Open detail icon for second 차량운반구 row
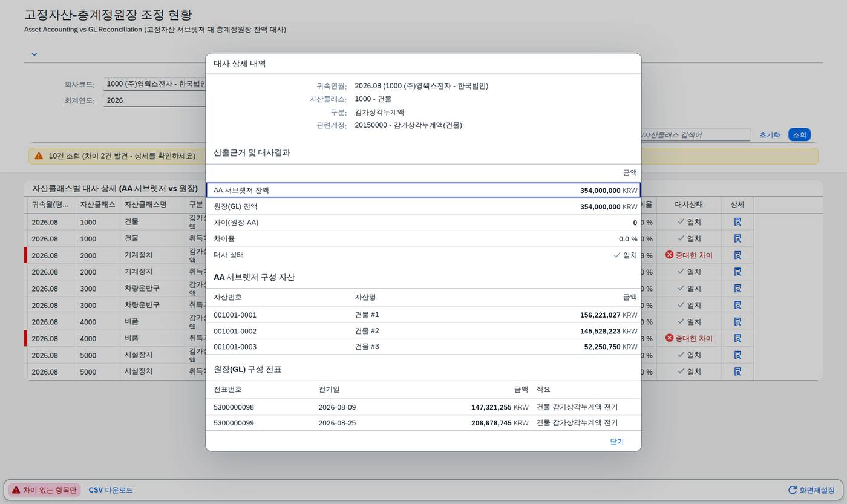The width and height of the screenshot is (847, 504). (737, 305)
